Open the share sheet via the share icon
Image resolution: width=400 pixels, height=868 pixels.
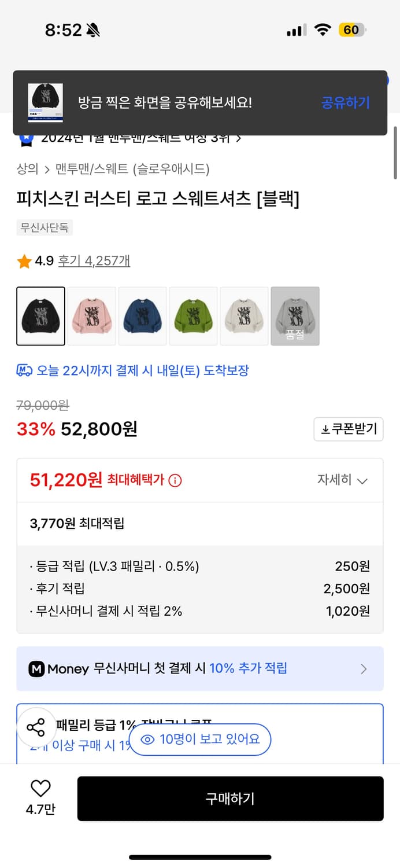(38, 728)
